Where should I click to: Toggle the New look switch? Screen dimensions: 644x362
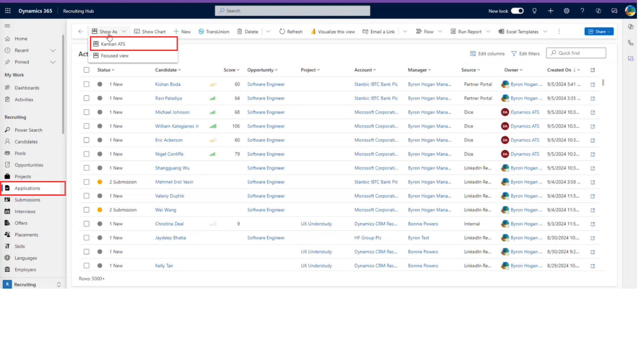tap(517, 11)
